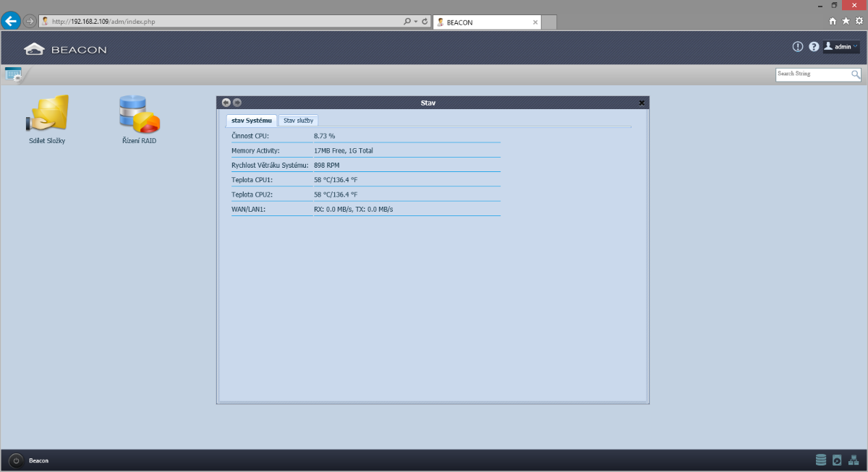Click the power button icon next to Beacon
This screenshot has height=472, width=868.
16,460
